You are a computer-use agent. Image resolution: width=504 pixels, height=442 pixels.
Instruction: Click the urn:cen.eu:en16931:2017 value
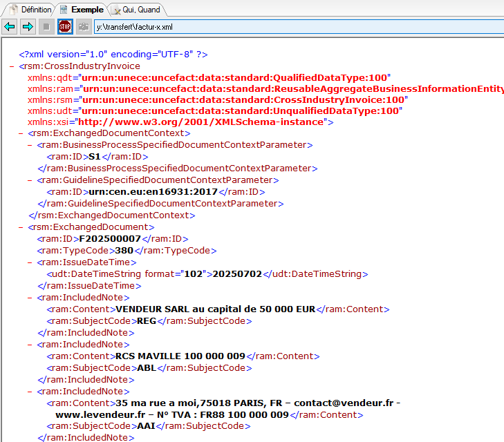[x=153, y=192]
